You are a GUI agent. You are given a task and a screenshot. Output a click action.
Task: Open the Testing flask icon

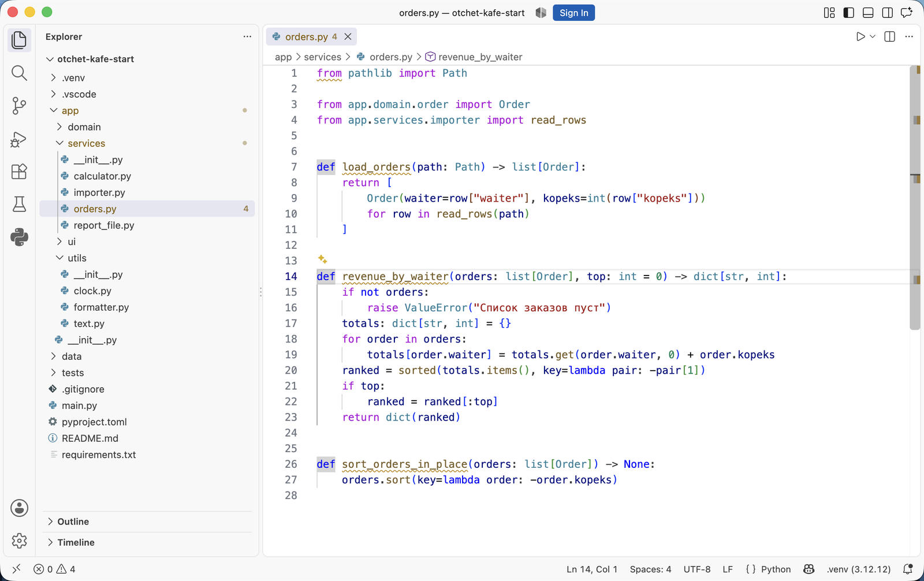(x=19, y=204)
